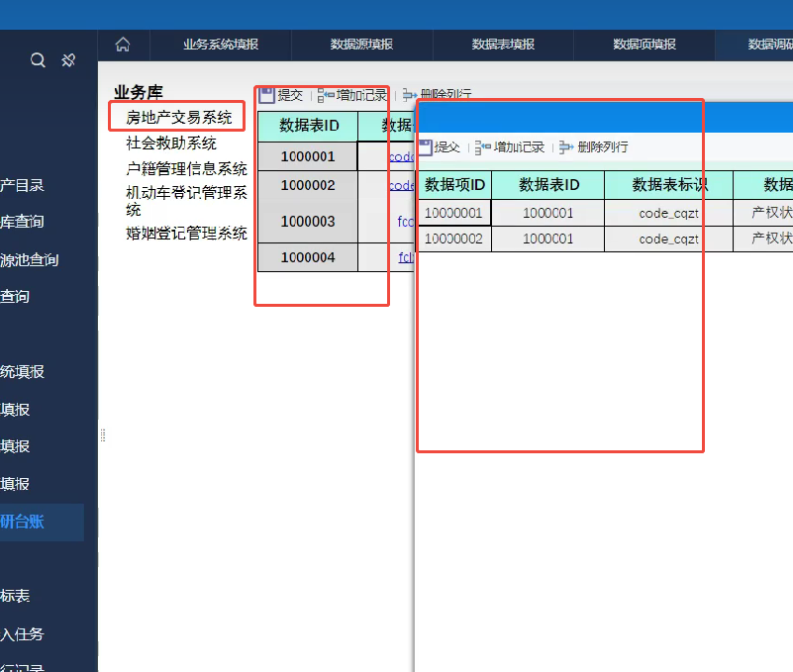Click 数据表标识 column header in popup
The height and width of the screenshot is (672, 793).
tap(669, 185)
